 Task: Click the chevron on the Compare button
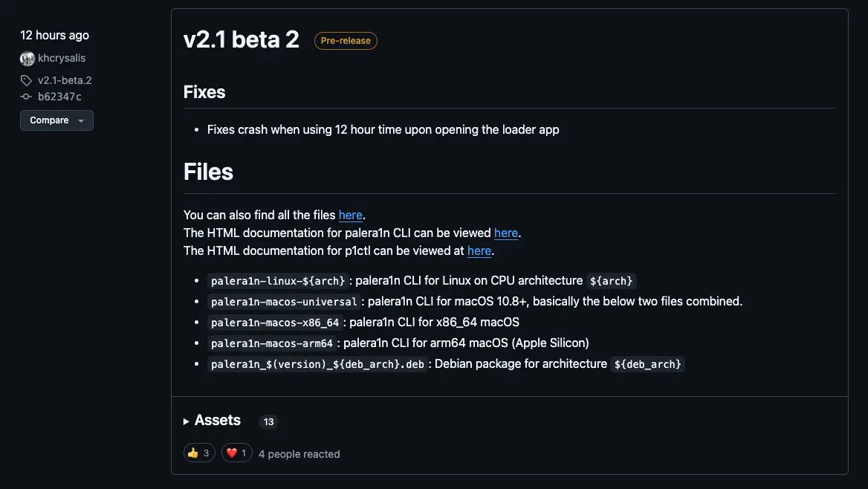click(82, 120)
